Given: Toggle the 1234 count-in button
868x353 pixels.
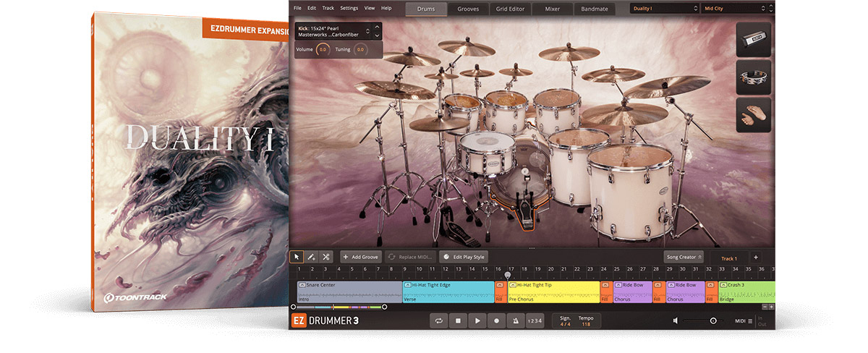Looking at the screenshot, I should pyautogui.click(x=534, y=320).
